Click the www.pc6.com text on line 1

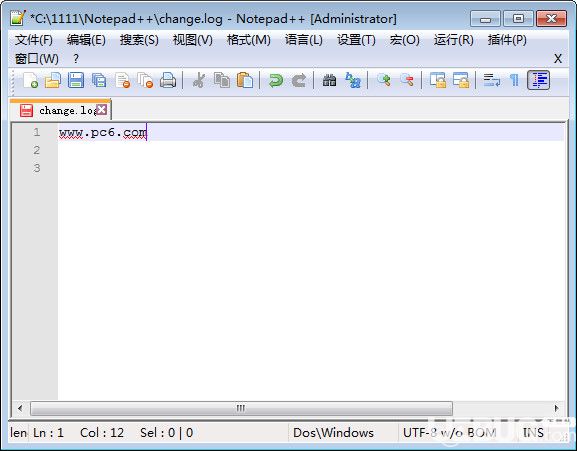[x=103, y=132]
